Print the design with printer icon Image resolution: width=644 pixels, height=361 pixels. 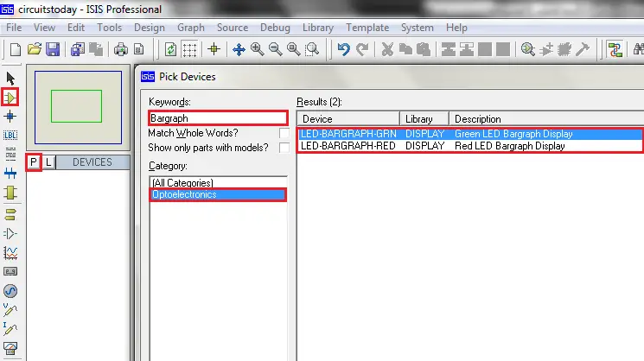point(121,49)
